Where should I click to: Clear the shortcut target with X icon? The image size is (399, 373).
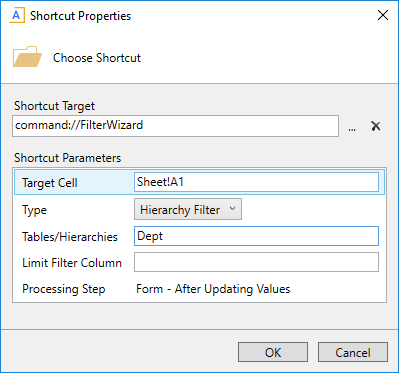(x=376, y=126)
